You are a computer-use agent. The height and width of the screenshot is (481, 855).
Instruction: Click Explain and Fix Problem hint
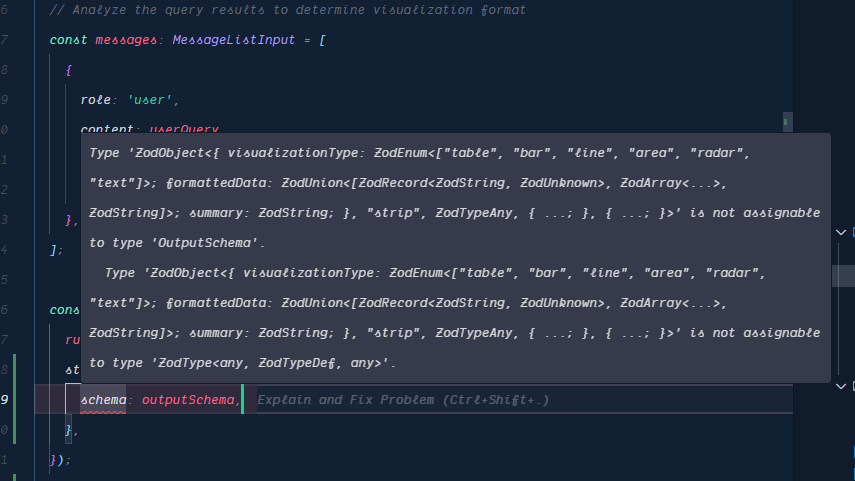tap(403, 400)
